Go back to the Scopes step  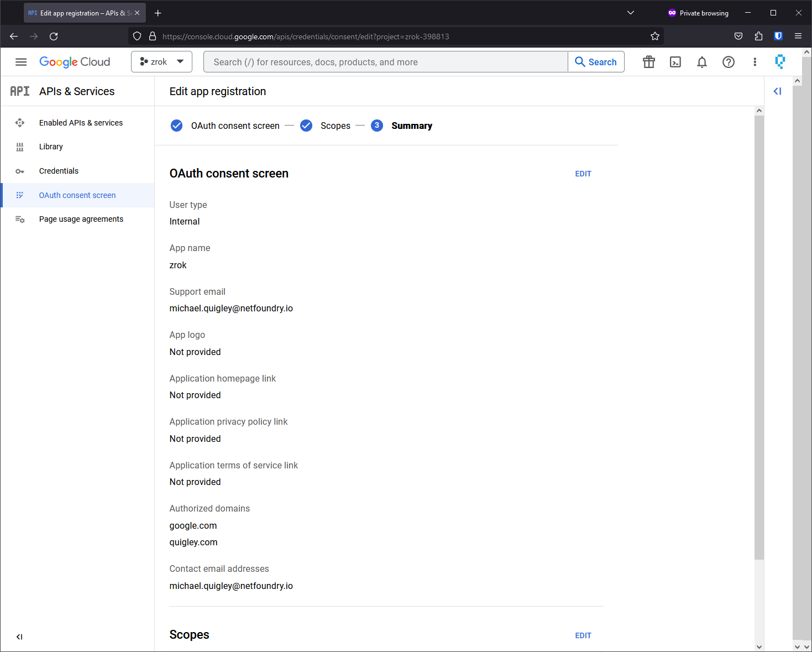click(x=335, y=126)
